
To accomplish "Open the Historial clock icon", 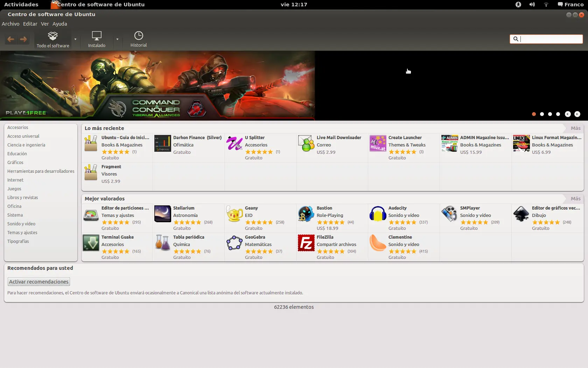I will 139,35.
